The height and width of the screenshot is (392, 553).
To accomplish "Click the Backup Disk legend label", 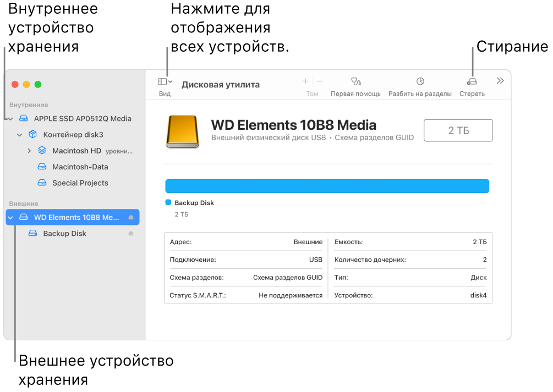I will click(194, 203).
